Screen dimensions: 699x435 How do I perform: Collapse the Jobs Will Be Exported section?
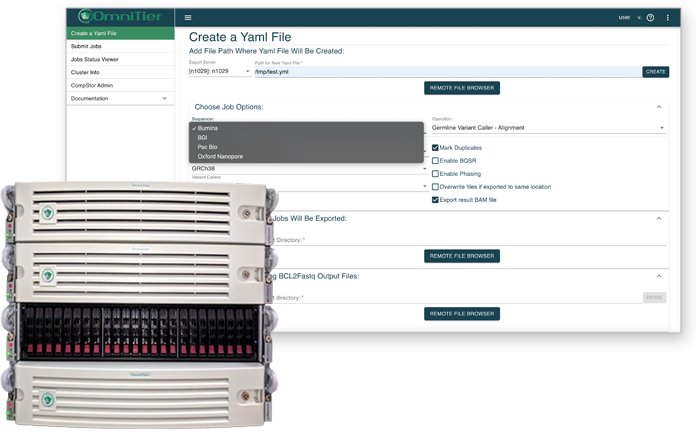(659, 218)
